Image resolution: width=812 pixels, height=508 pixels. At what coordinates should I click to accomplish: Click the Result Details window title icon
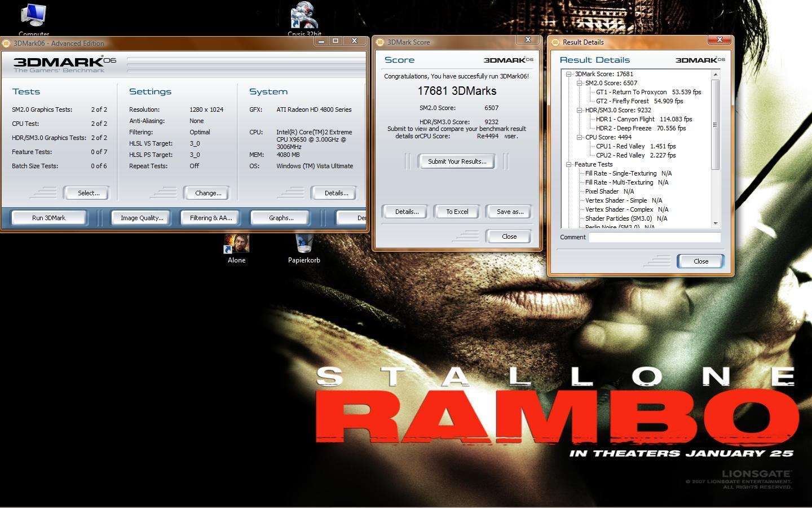pyautogui.click(x=555, y=42)
